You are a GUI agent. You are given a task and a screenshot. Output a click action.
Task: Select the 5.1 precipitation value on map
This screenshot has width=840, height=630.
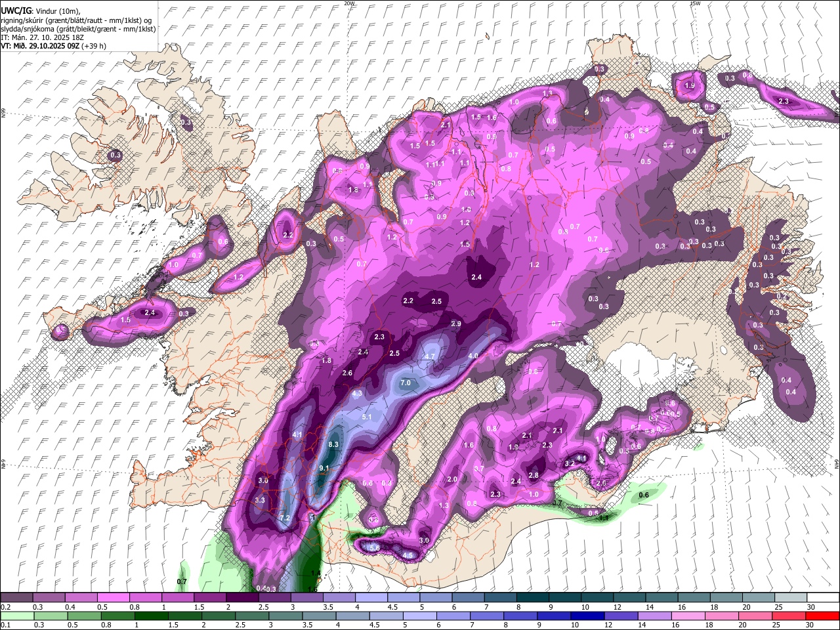point(367,417)
